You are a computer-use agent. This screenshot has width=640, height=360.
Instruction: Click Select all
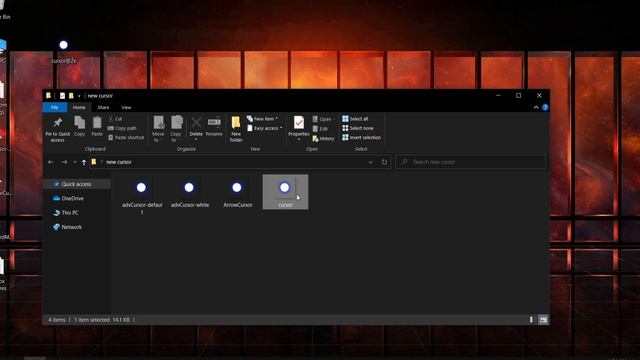click(355, 119)
